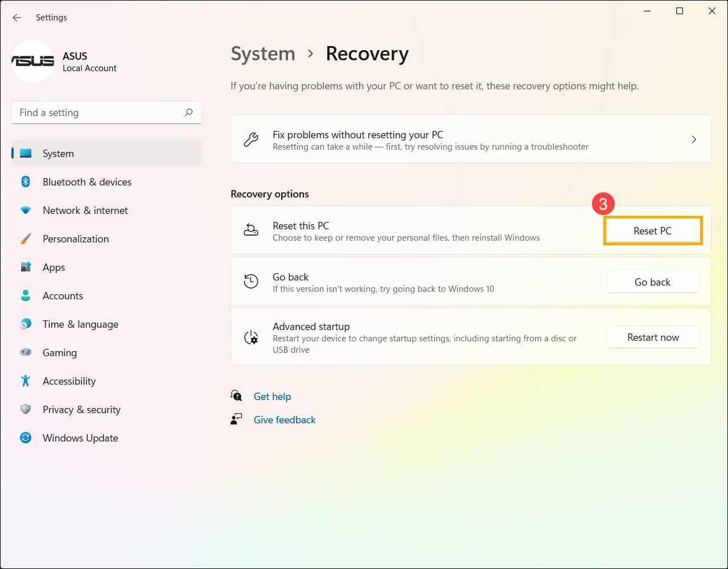Click the Time & language clock icon
This screenshot has height=569, width=728.
(26, 324)
